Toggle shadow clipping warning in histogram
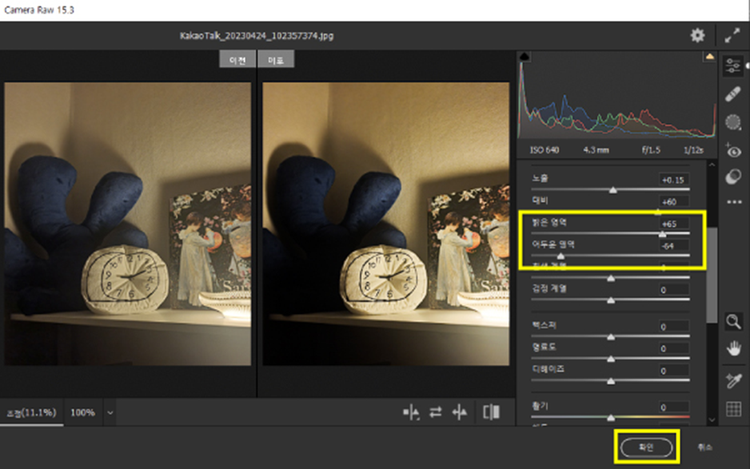The height and width of the screenshot is (469, 750). (x=525, y=57)
